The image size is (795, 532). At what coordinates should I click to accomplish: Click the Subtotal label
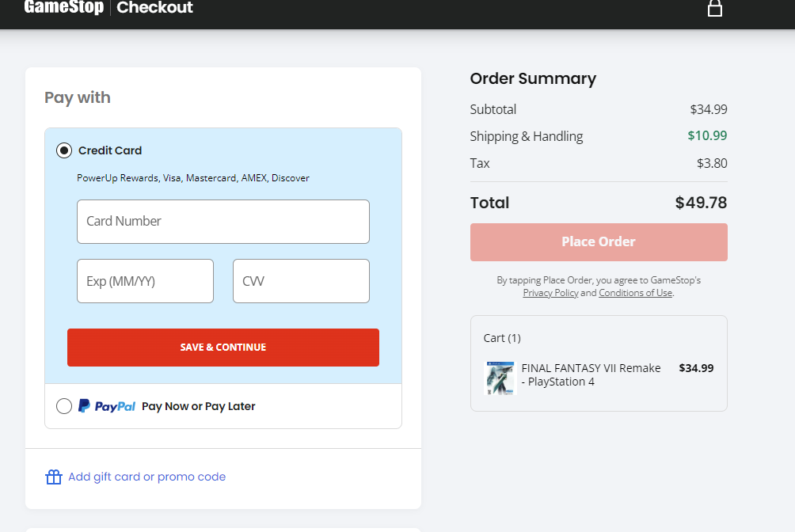[x=493, y=109]
